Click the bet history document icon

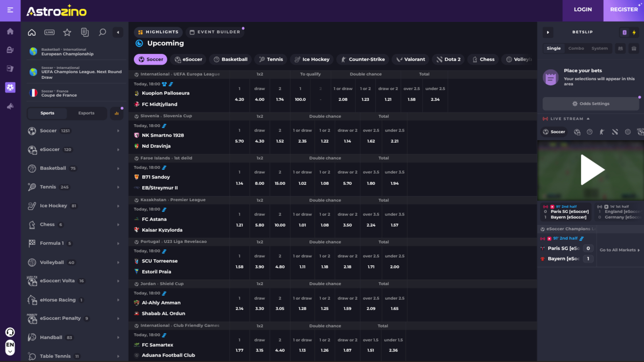tap(85, 32)
